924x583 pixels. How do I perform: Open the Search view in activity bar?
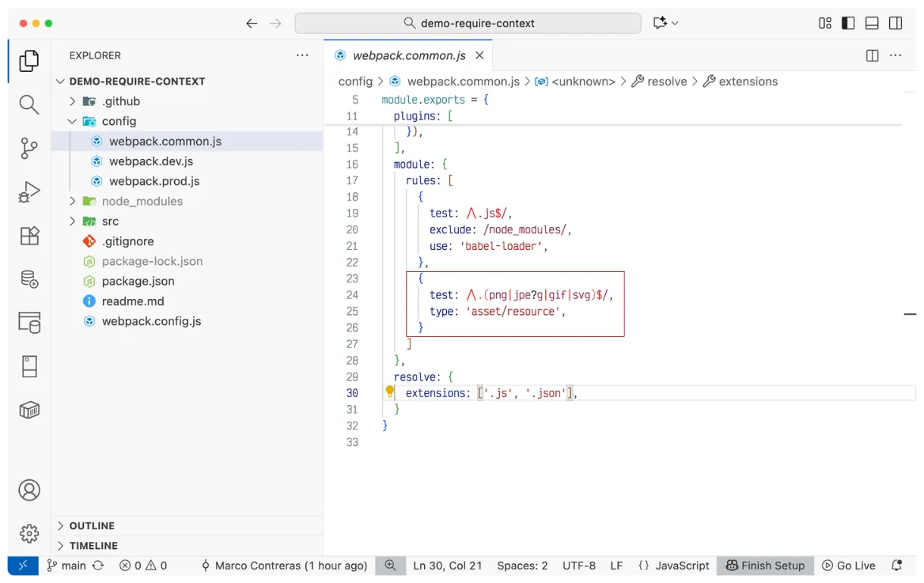pyautogui.click(x=29, y=104)
